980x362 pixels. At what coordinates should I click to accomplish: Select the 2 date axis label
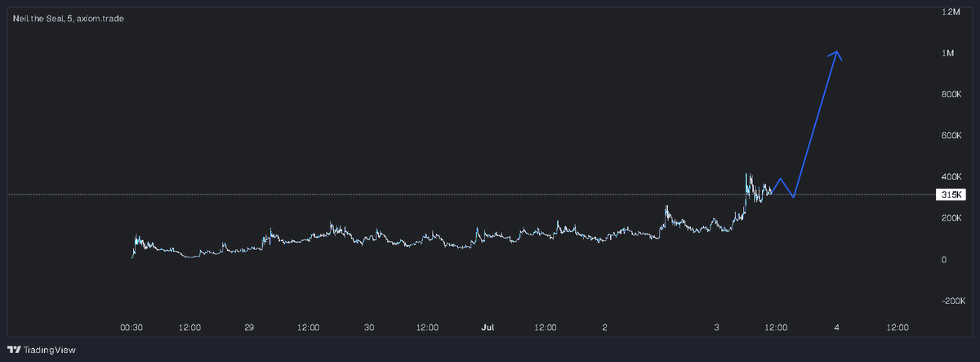(x=605, y=327)
